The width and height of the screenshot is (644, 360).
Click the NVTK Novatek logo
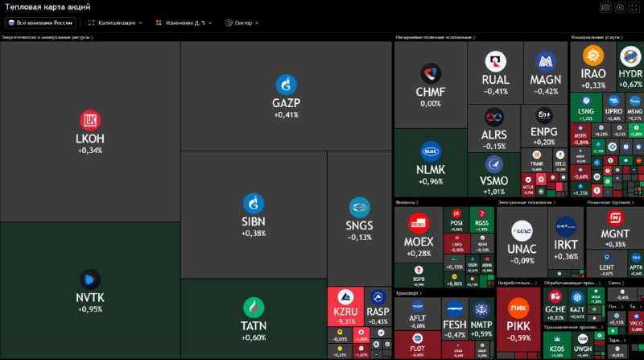tap(90, 279)
